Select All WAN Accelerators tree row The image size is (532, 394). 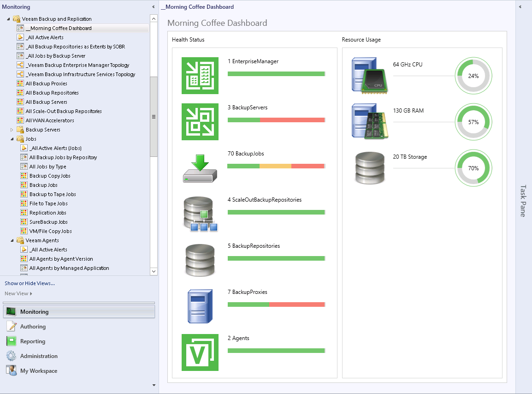(49, 120)
